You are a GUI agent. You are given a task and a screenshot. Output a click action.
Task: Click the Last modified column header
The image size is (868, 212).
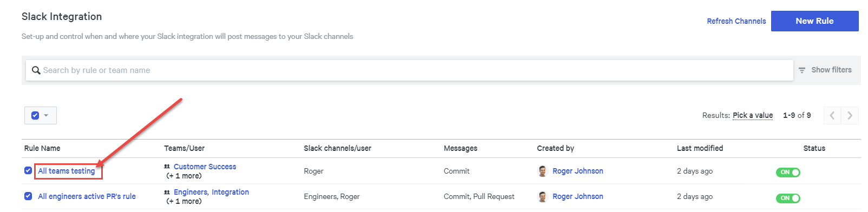tap(700, 148)
